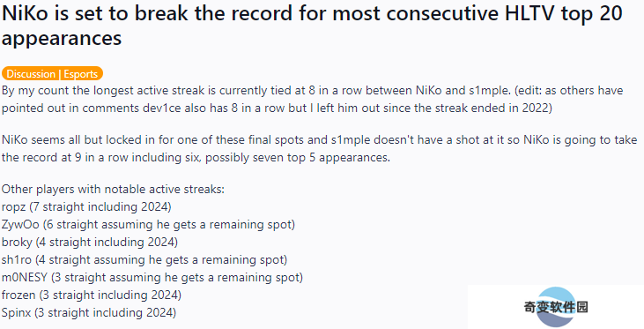Click the broky streak line
Viewport: 644px width, 329px height.
90,242
